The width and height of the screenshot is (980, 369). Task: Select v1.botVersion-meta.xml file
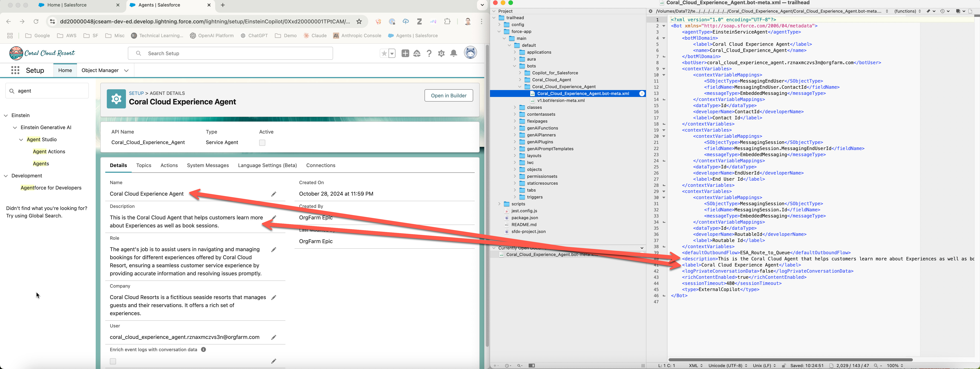point(561,101)
